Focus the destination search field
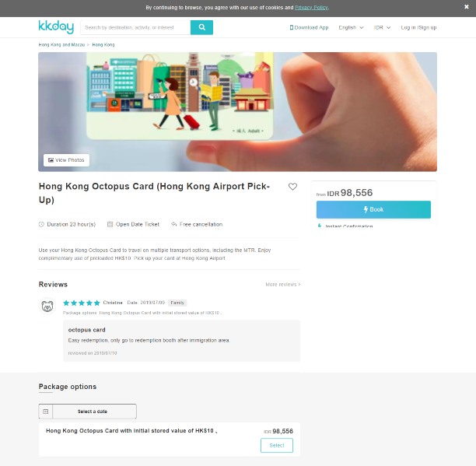This screenshot has width=476, height=466. click(135, 27)
